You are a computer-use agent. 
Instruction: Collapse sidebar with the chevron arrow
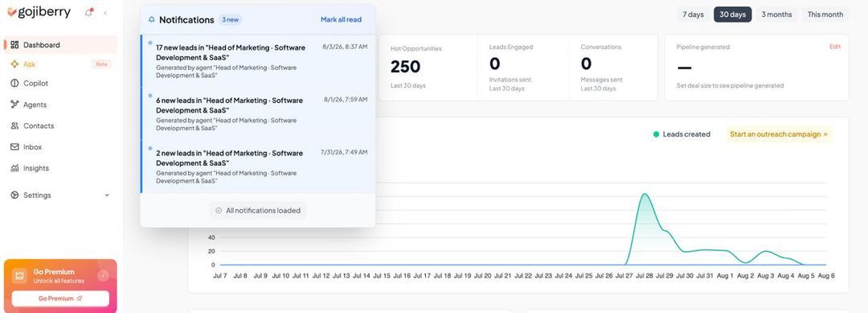point(105,13)
